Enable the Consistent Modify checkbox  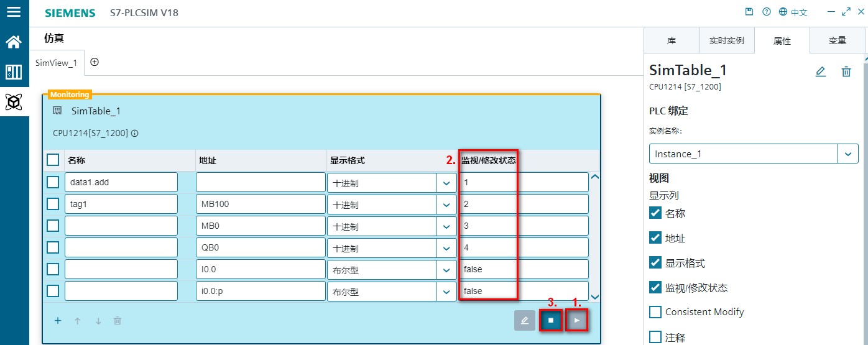[655, 311]
